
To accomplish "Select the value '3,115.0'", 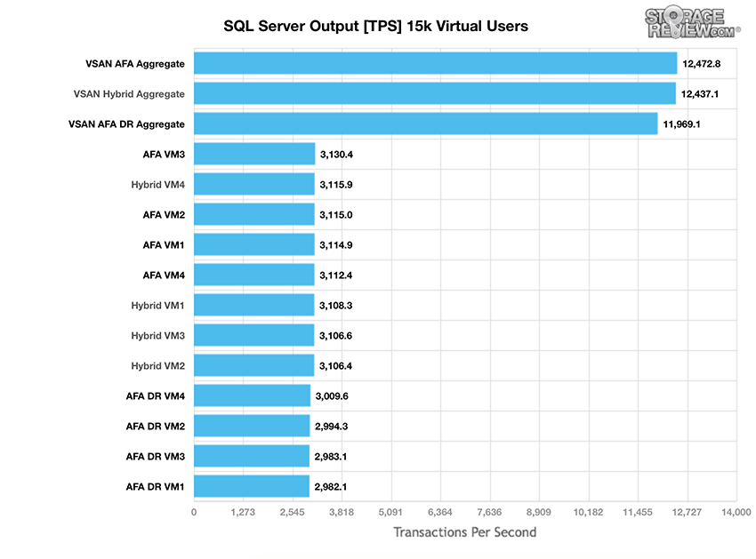I will (335, 215).
